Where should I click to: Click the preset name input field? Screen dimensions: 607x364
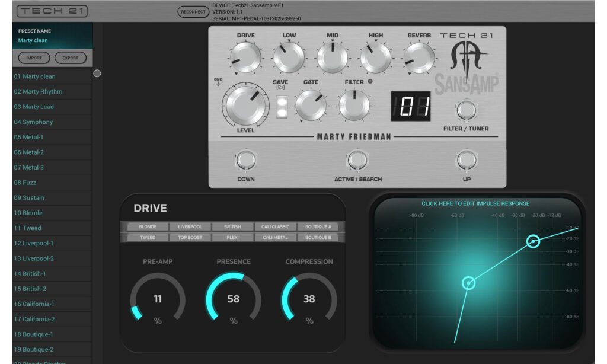click(x=52, y=40)
